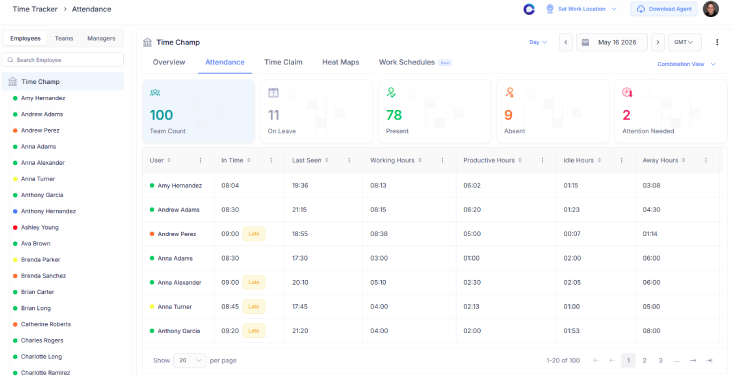Sort by the Away Hours column arrows
Screen dimensions: 732x377
tap(684, 160)
